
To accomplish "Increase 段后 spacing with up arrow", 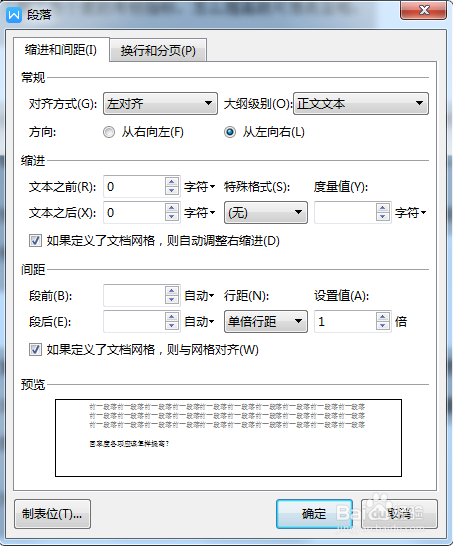I will click(172, 317).
